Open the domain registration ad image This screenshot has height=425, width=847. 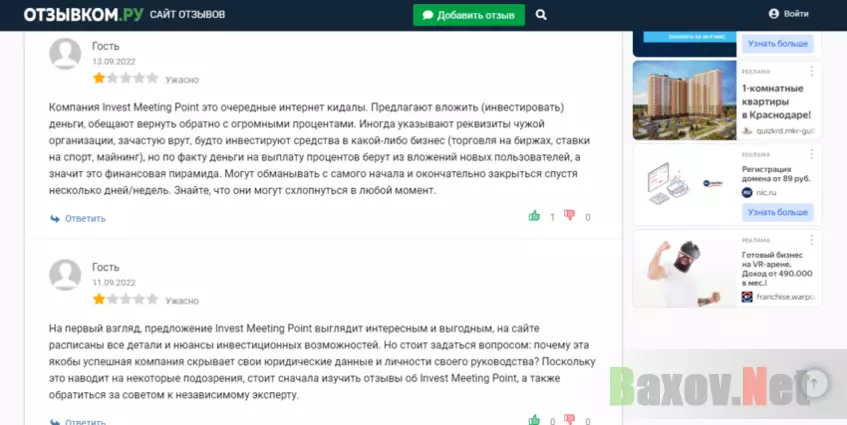[684, 184]
